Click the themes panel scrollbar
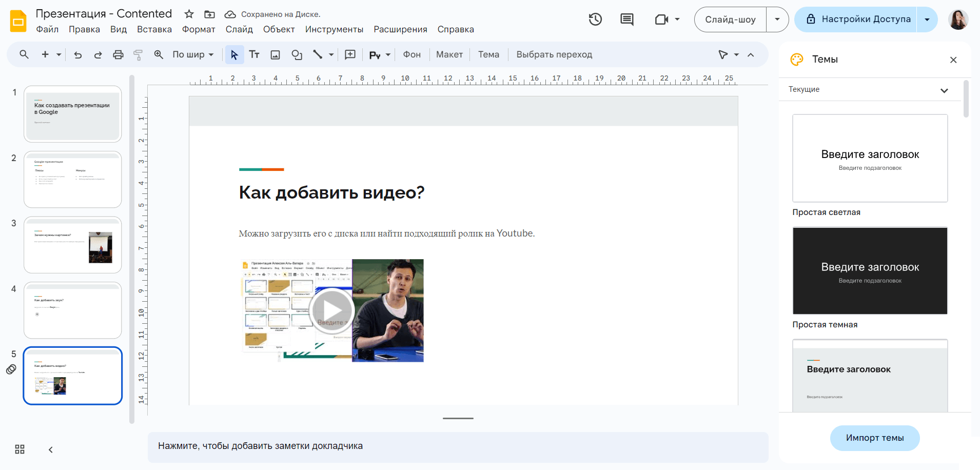The image size is (980, 470). [x=966, y=99]
